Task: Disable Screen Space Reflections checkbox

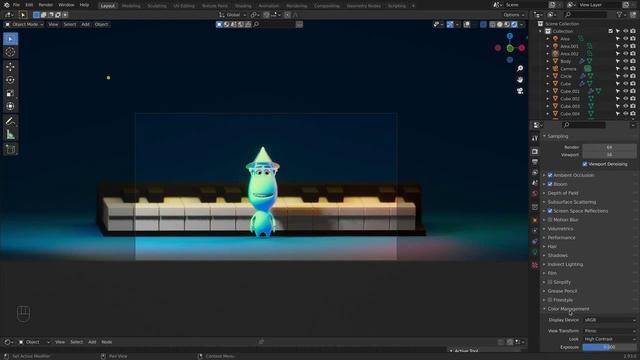Action: pos(550,211)
